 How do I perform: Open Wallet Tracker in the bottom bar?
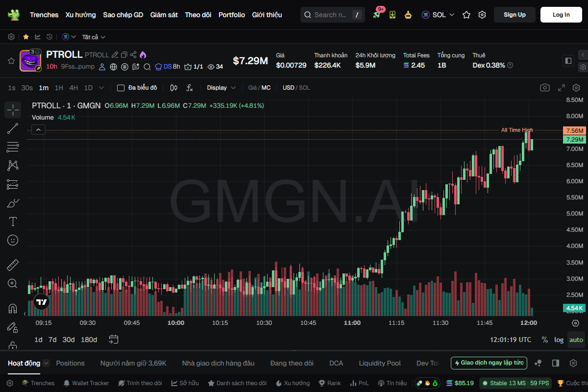pyautogui.click(x=86, y=383)
